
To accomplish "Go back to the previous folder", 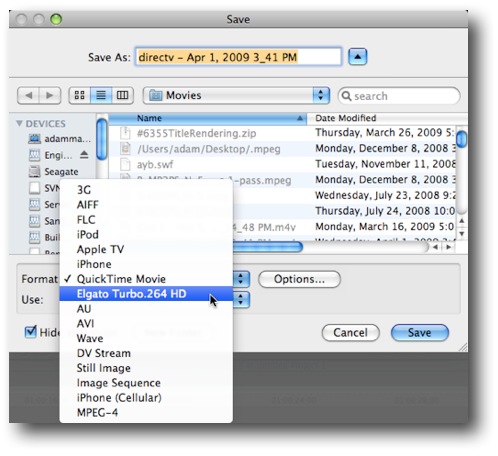I will pyautogui.click(x=28, y=96).
